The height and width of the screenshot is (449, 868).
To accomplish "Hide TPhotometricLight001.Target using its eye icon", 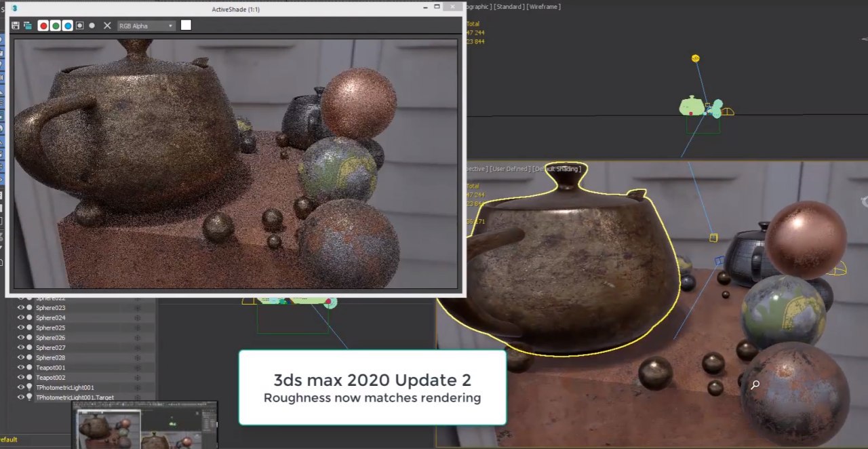I will coord(20,397).
